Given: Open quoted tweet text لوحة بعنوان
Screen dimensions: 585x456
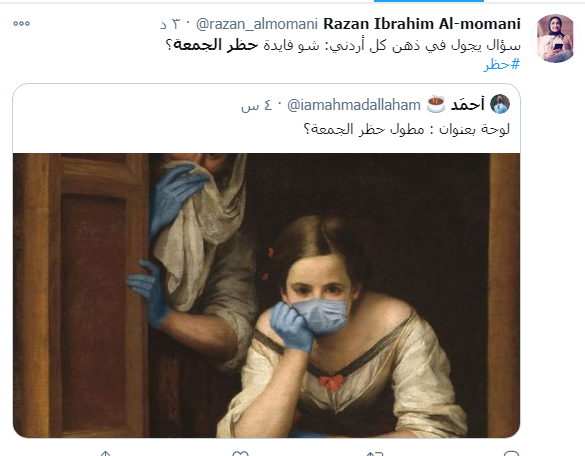Looking at the screenshot, I should (x=406, y=129).
